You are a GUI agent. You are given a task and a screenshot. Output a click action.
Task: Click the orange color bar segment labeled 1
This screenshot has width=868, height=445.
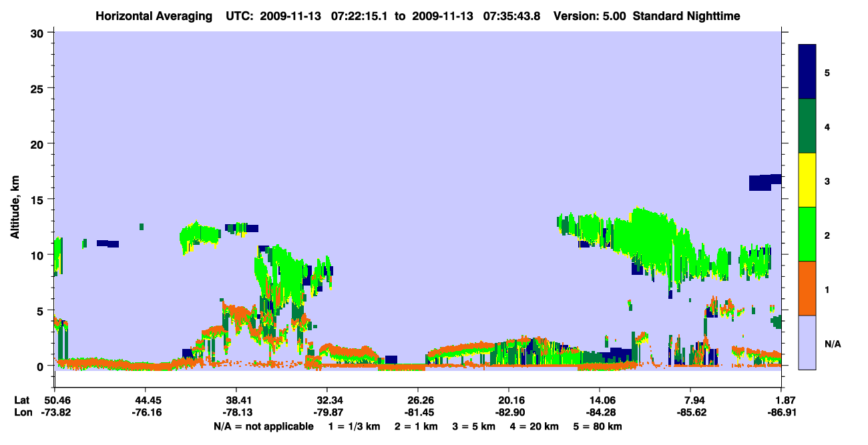tap(807, 288)
